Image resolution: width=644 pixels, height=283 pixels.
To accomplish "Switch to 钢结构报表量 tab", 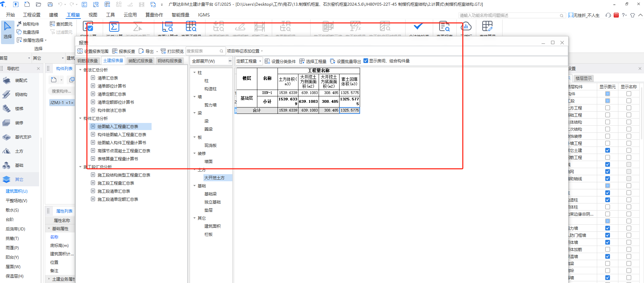I will click(x=170, y=61).
